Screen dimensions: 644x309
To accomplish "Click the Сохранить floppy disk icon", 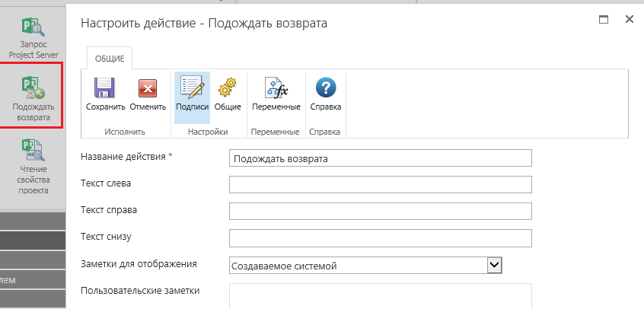I will point(105,88).
